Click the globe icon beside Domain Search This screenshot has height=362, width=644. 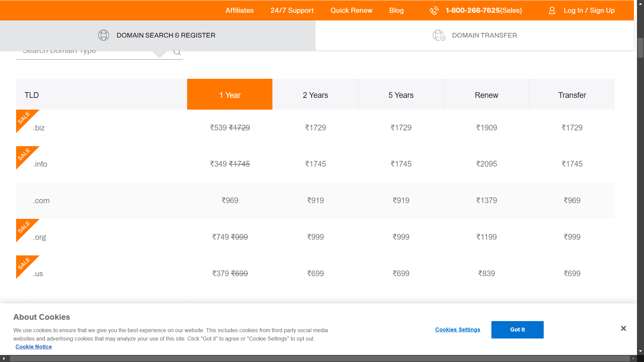(x=104, y=35)
